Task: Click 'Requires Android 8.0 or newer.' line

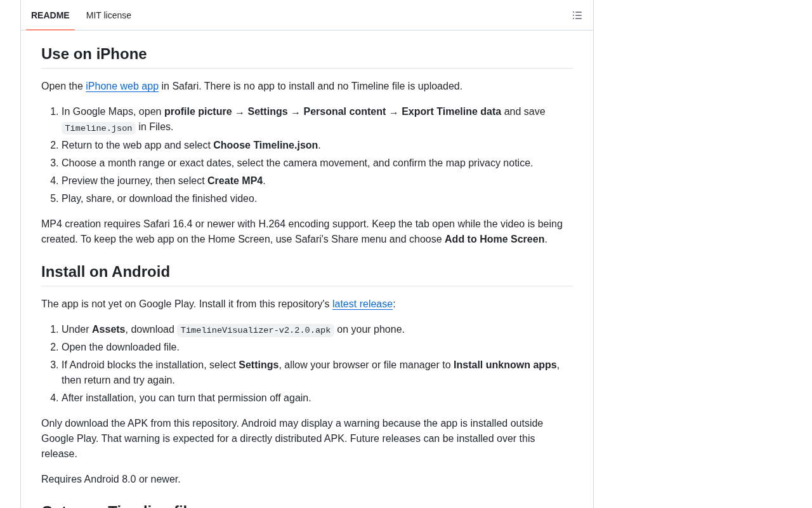Action: pos(111,479)
